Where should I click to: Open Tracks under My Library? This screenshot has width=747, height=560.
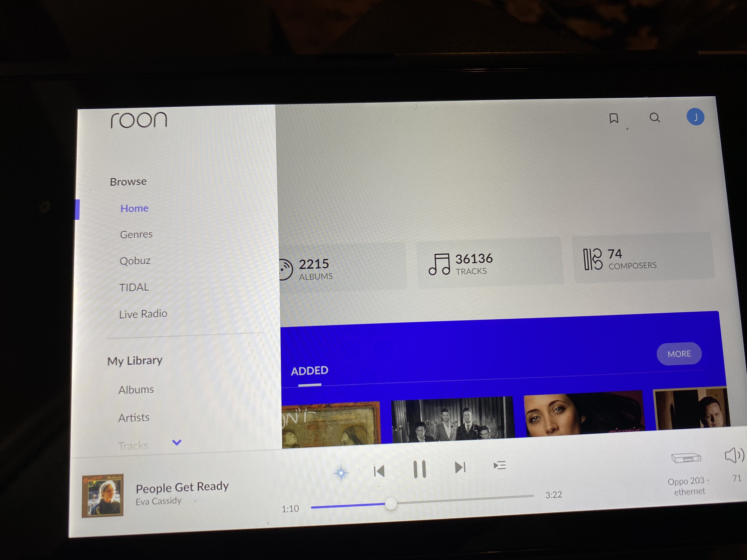[x=133, y=446]
